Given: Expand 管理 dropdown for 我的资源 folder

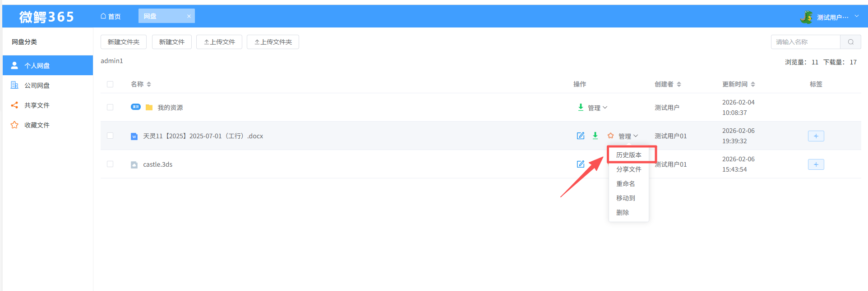Looking at the screenshot, I should coord(598,108).
